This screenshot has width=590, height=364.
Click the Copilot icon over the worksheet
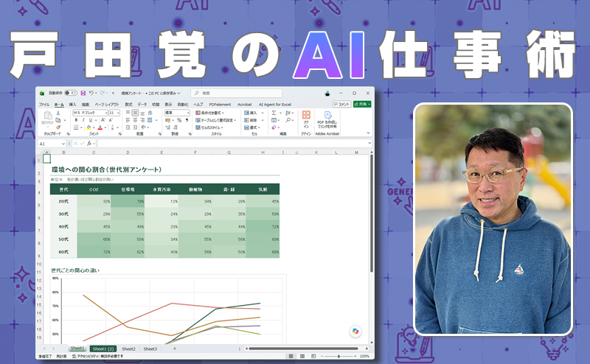coord(355,332)
